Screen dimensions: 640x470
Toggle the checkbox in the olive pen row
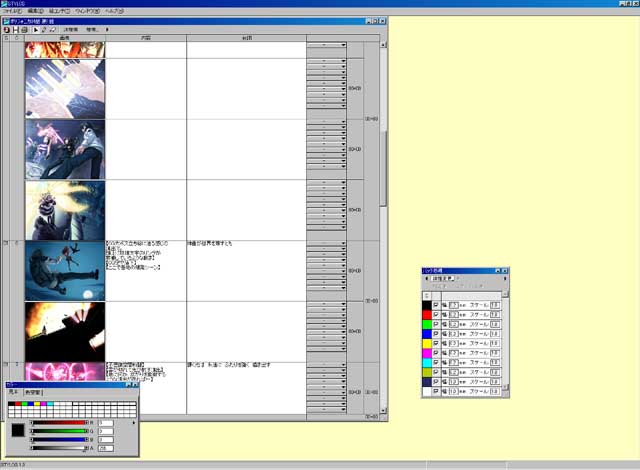click(436, 372)
